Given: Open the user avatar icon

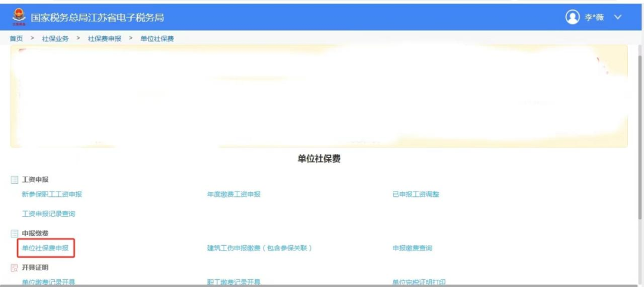Looking at the screenshot, I should pos(572,17).
